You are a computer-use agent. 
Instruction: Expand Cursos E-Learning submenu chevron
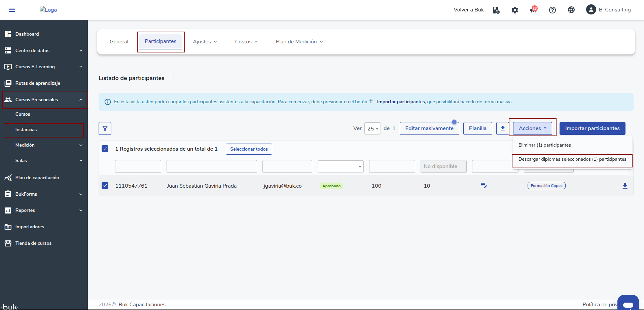81,67
